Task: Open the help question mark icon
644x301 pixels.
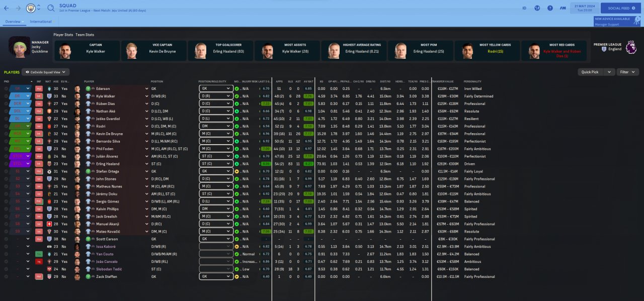Action: [x=550, y=8]
